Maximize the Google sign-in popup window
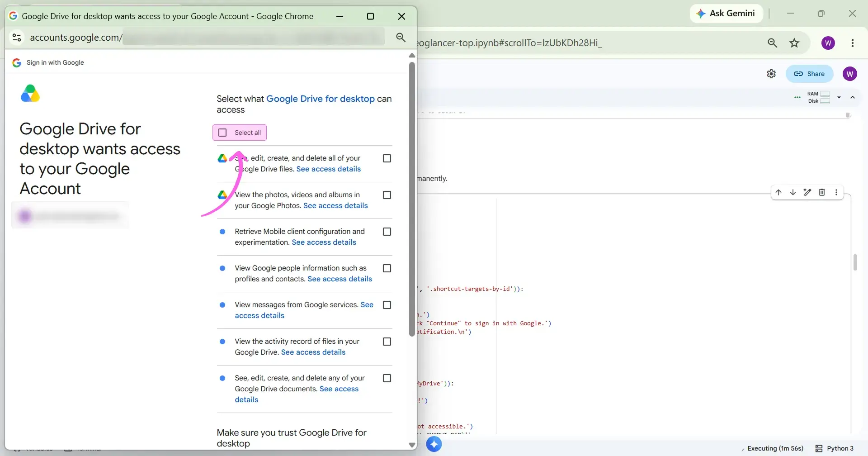 [370, 16]
